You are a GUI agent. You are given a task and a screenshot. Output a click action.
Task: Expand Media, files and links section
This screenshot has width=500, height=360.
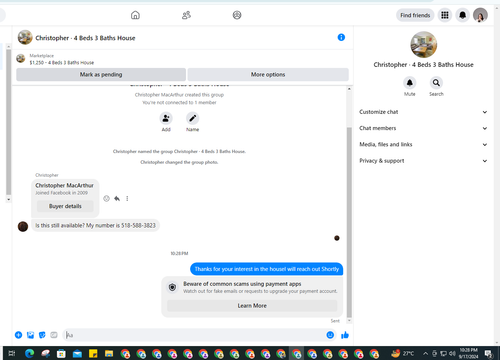tap(423, 144)
